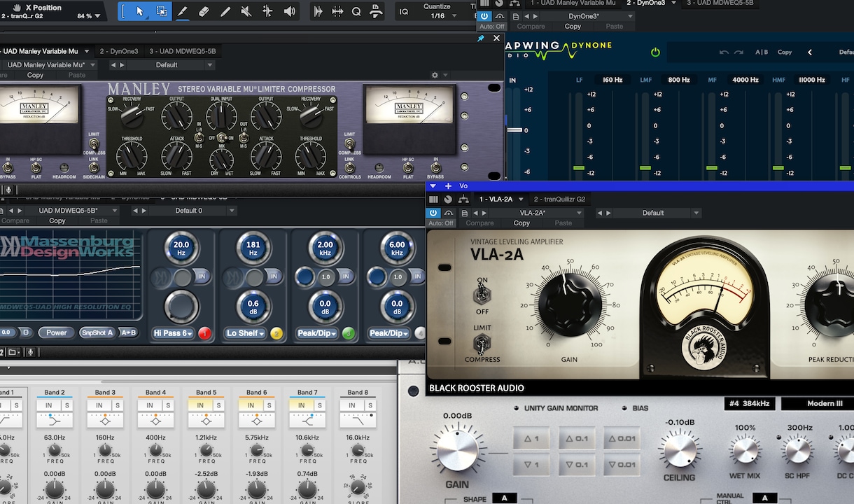The image size is (854, 504).
Task: Open the Hi Pass 6 filter type dropdown
Action: coord(174,333)
